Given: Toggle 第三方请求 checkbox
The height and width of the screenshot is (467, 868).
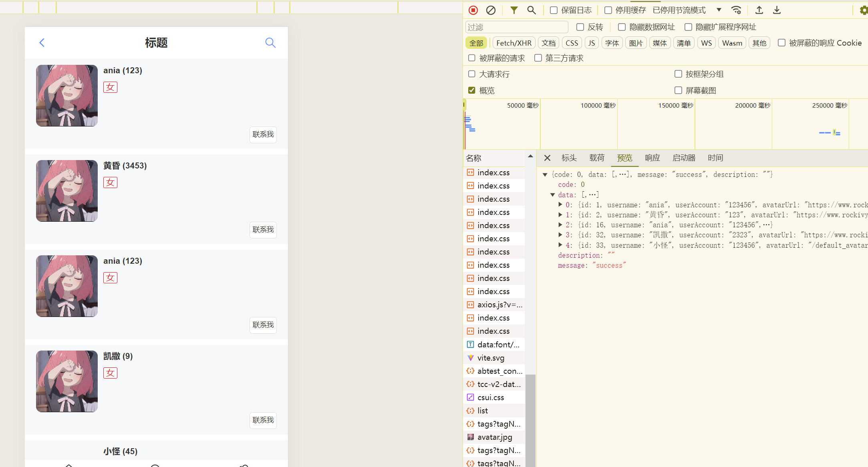Looking at the screenshot, I should (x=538, y=58).
